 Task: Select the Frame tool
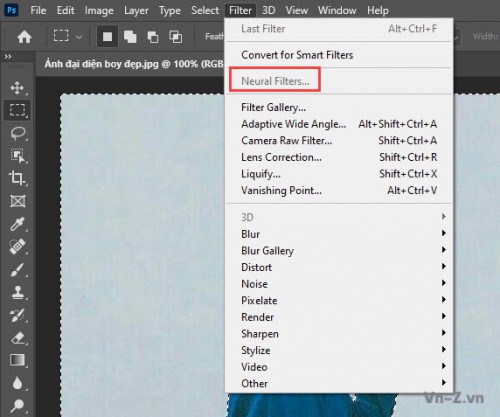[x=17, y=201]
